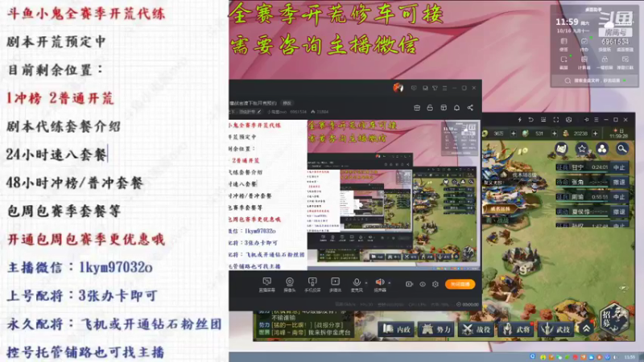Click the lightning boost icon in emulator titlebar

pyautogui.click(x=519, y=120)
